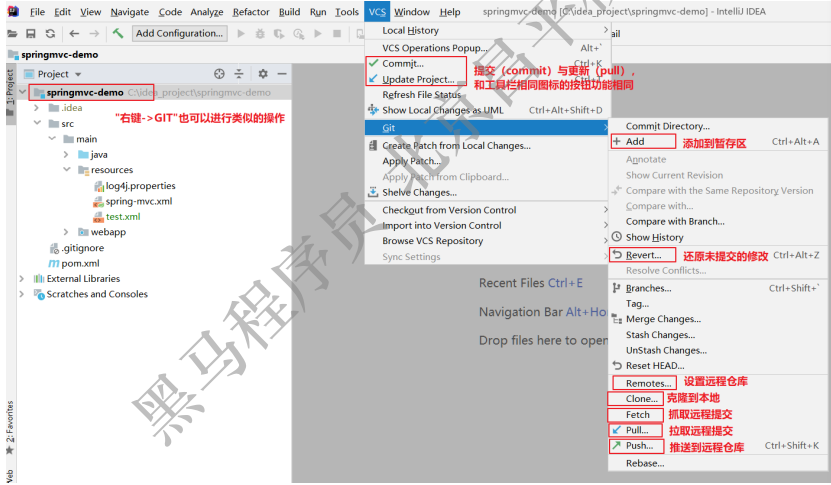This screenshot has height=485, width=831.
Task: Click the Shelve Changes icon
Action: click(373, 192)
